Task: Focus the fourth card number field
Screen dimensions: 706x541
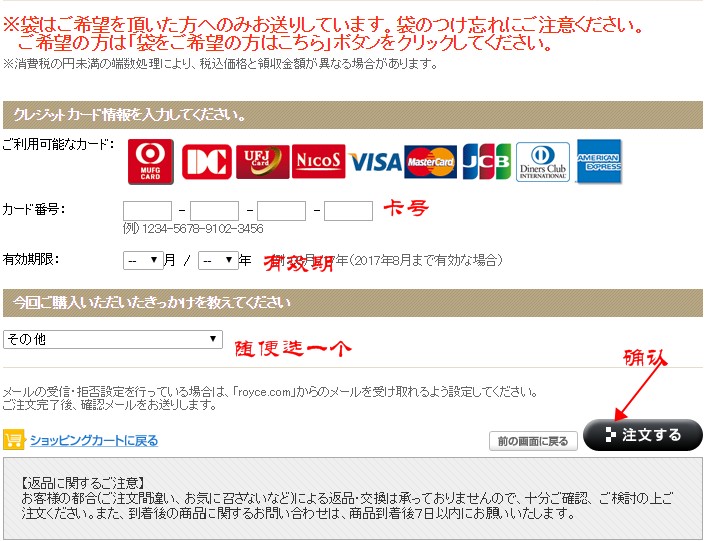Action: [x=348, y=210]
